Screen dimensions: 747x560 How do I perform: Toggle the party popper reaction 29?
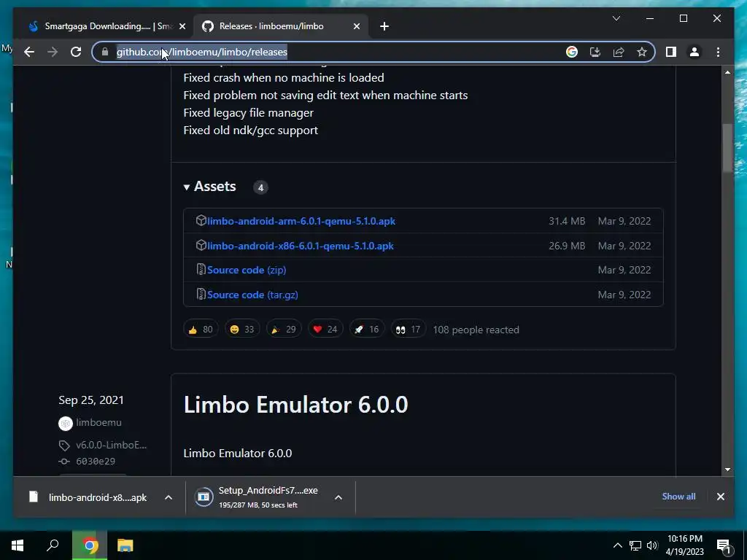point(284,329)
